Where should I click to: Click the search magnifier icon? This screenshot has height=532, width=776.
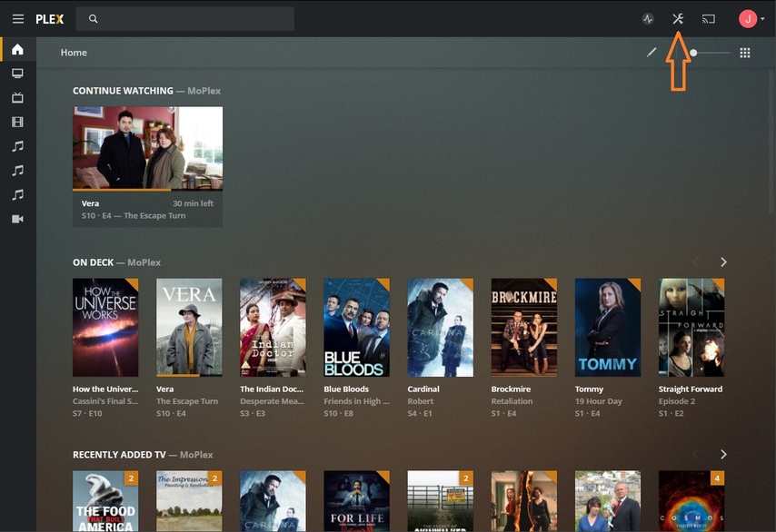tap(93, 19)
